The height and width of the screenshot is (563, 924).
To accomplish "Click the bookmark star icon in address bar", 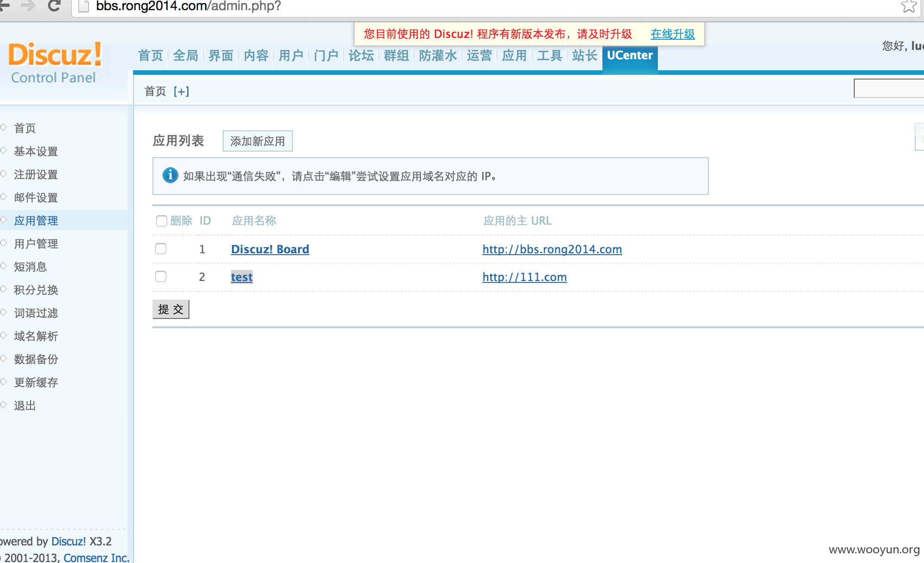I will [x=908, y=6].
